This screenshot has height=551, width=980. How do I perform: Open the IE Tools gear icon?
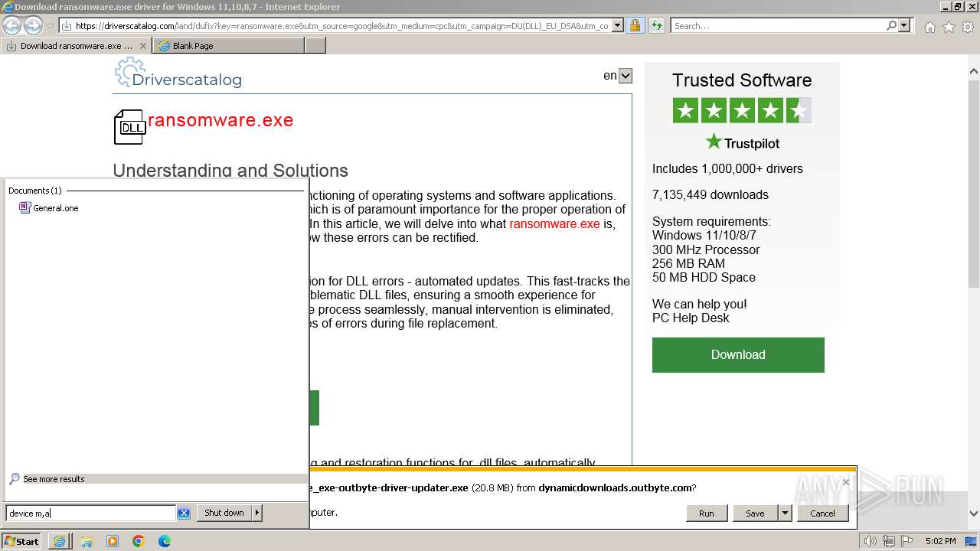pyautogui.click(x=968, y=27)
